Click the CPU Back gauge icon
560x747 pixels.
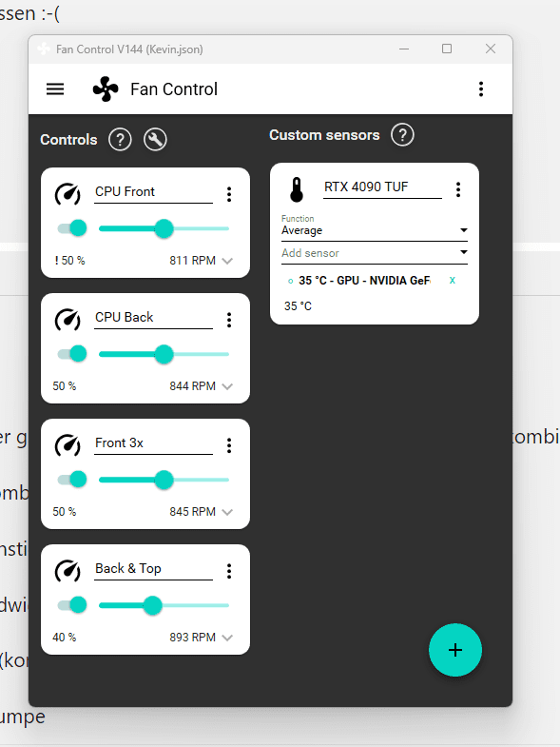point(68,320)
